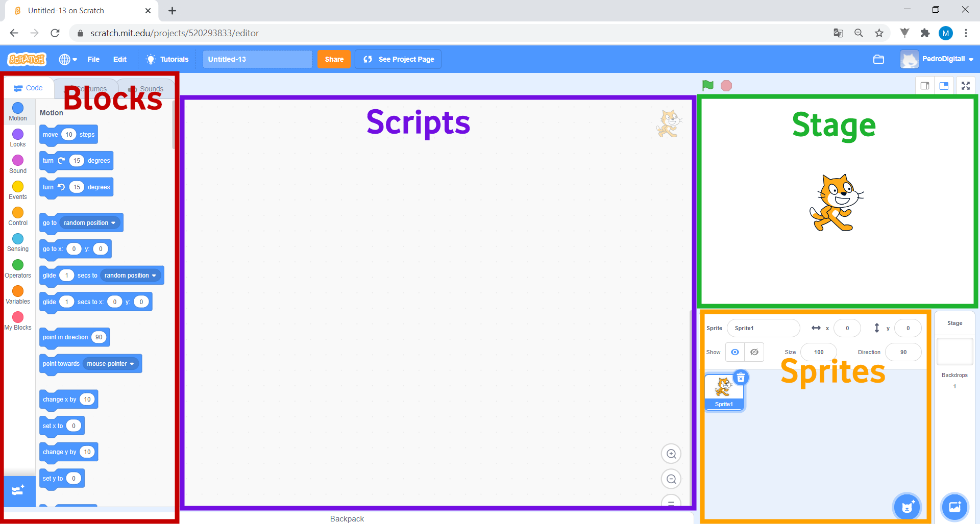Viewport: 980px width, 524px height.
Task: Click Choose a Backdrop button
Action: pyautogui.click(x=954, y=507)
